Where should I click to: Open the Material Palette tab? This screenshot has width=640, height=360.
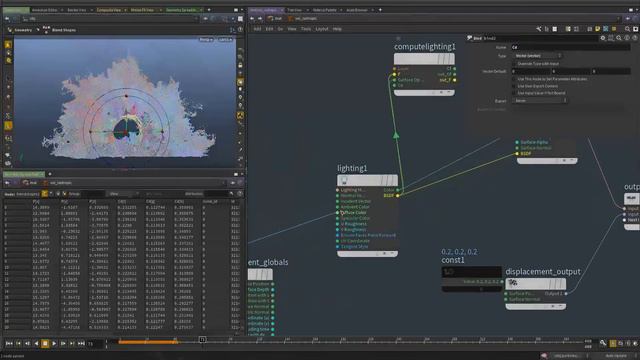324,10
